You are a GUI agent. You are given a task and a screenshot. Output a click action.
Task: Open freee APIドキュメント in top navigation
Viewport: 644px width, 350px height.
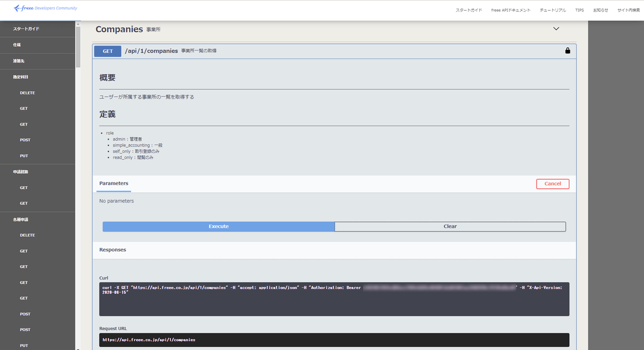point(511,10)
